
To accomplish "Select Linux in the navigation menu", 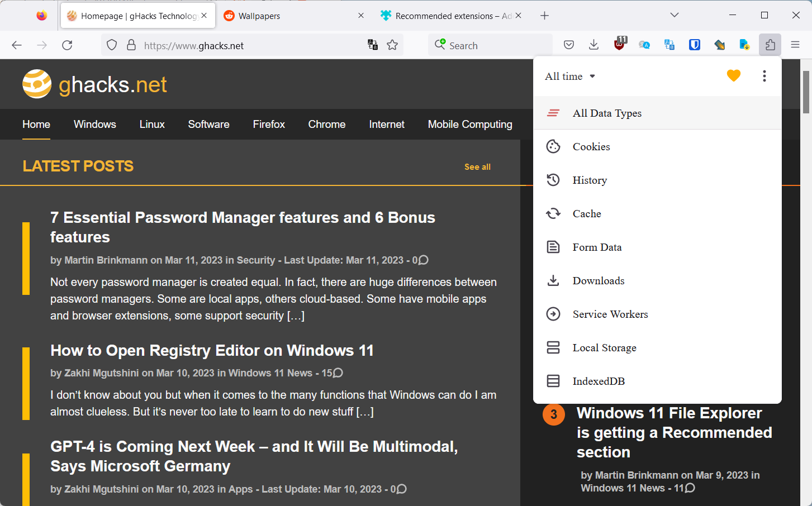I will (151, 124).
